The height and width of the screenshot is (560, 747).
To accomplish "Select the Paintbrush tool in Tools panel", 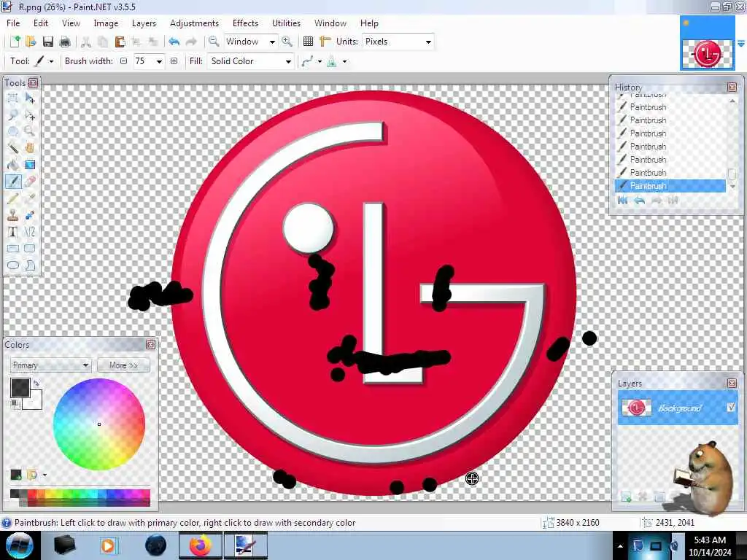I will point(13,182).
